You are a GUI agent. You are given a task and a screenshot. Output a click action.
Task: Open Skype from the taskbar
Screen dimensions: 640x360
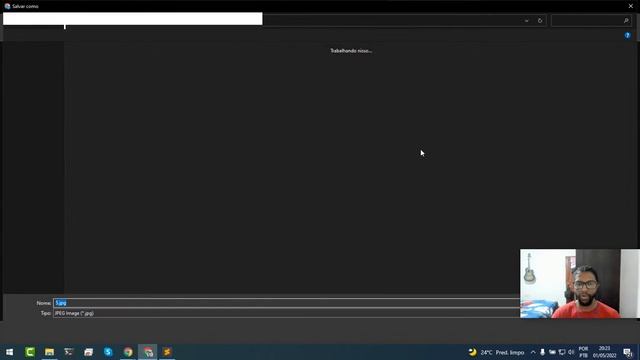(x=108, y=352)
